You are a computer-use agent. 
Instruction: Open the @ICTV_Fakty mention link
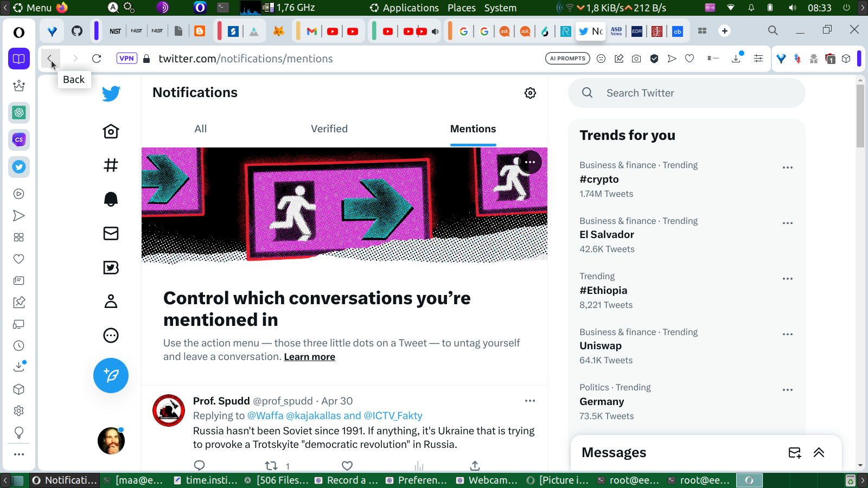pyautogui.click(x=393, y=416)
